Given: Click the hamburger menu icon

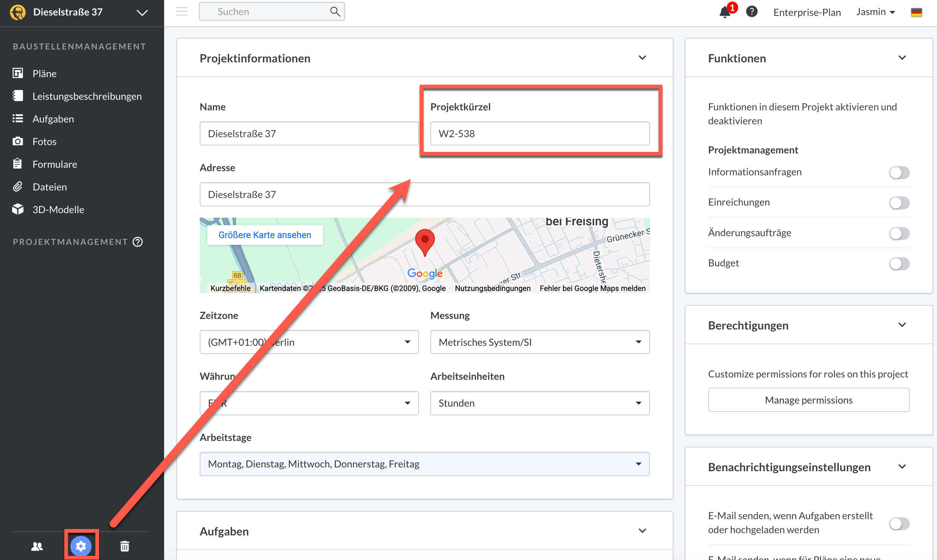Looking at the screenshot, I should point(182,12).
